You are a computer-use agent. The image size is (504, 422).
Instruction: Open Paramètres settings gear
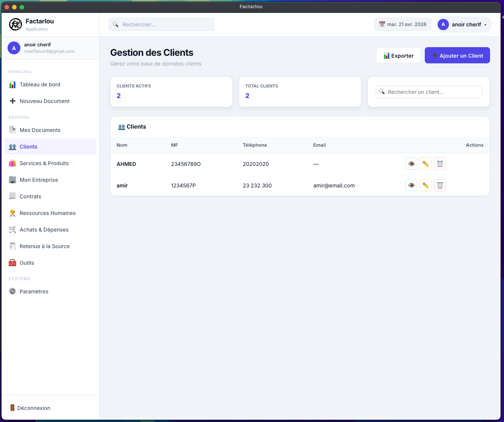click(x=12, y=292)
